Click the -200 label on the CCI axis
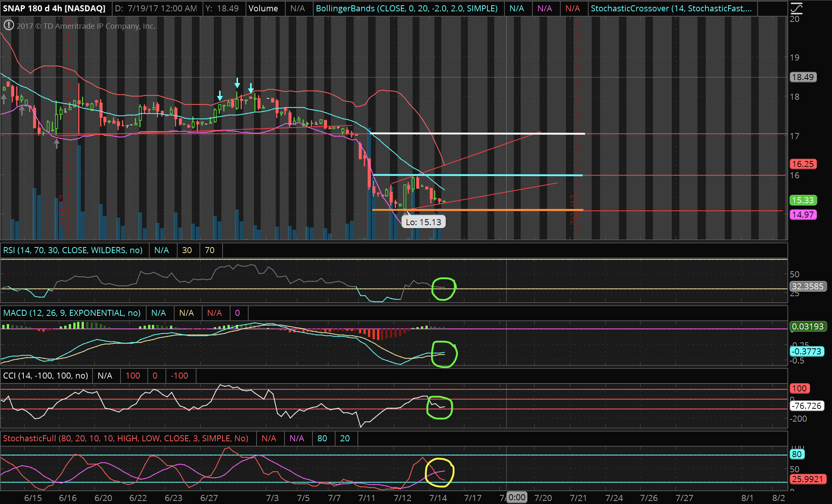The height and width of the screenshot is (504, 832). 798,419
